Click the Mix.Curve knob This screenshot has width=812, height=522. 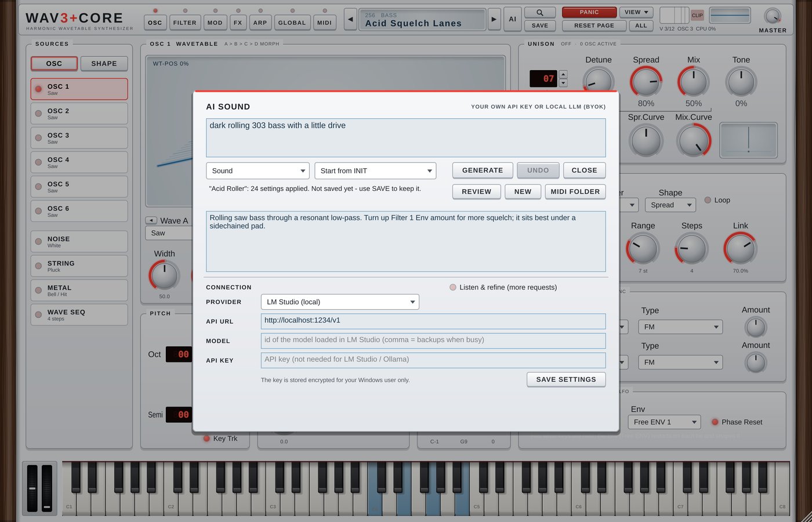click(x=694, y=140)
